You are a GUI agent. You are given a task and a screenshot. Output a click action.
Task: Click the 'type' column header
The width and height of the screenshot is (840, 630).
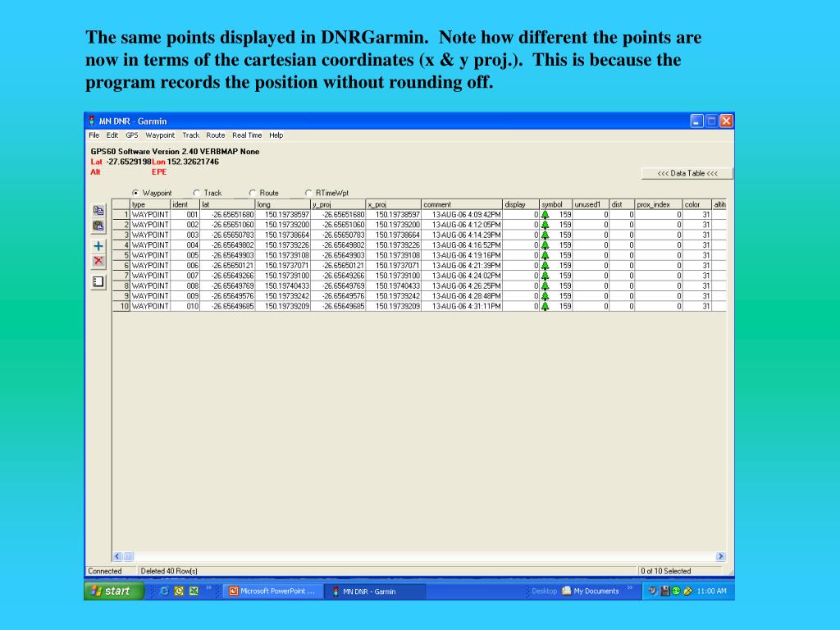coord(150,204)
